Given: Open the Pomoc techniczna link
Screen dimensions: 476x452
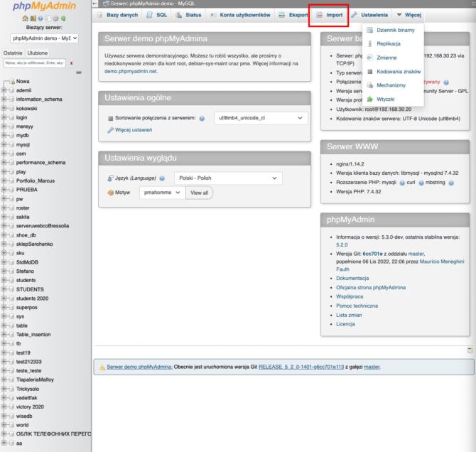Looking at the screenshot, I should coord(357,306).
